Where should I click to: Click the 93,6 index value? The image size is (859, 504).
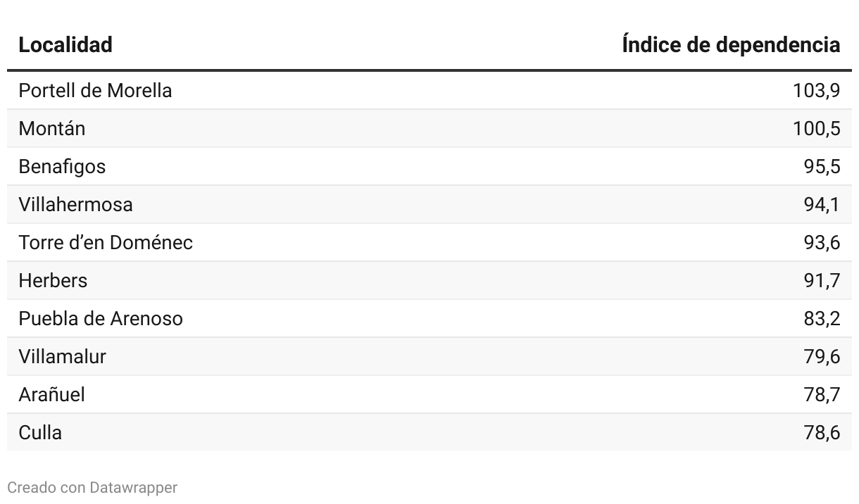pyautogui.click(x=822, y=243)
